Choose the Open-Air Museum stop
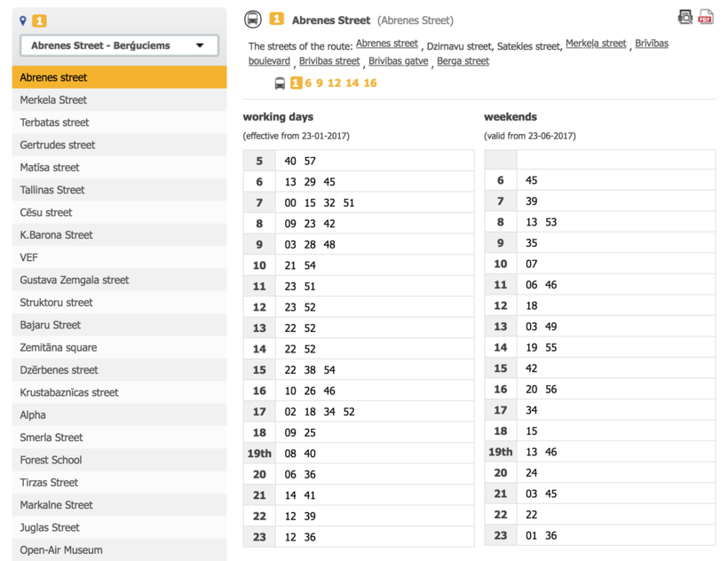Viewport: 728px width, 561px height. tap(61, 550)
